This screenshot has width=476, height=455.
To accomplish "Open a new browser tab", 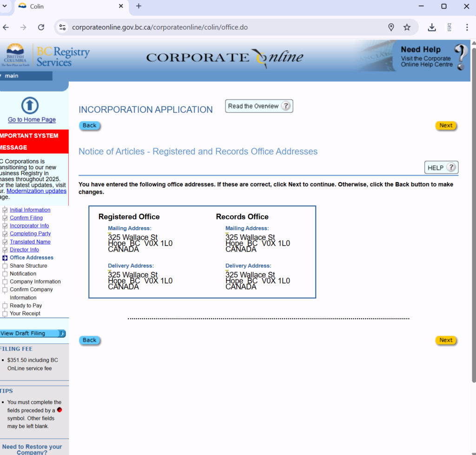I will pyautogui.click(x=139, y=6).
